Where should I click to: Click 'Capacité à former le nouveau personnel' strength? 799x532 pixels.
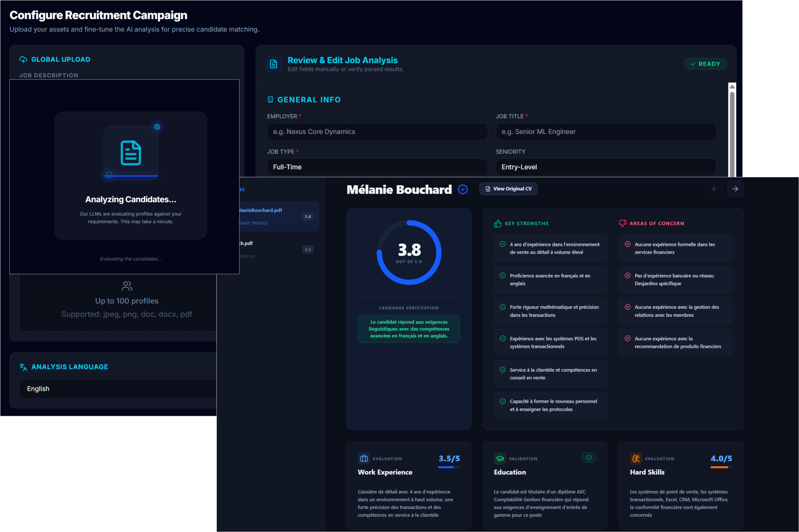(550, 405)
